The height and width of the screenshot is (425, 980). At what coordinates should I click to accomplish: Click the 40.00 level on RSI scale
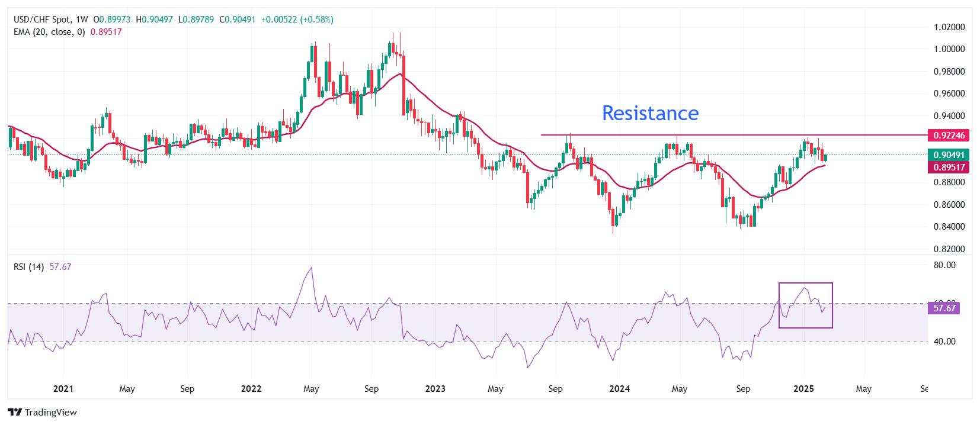[944, 342]
